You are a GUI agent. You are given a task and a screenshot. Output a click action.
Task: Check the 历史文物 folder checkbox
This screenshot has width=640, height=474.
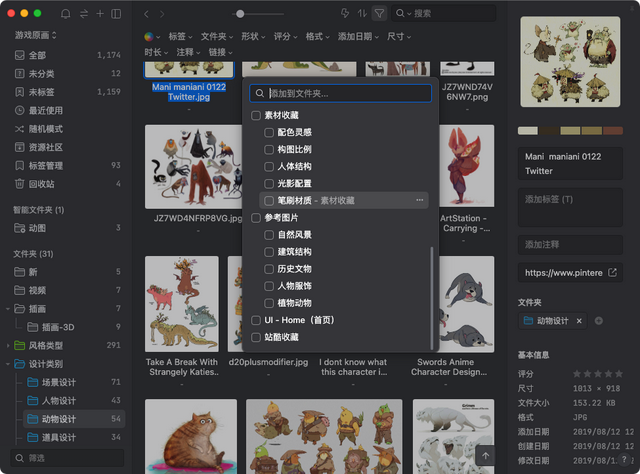pyautogui.click(x=269, y=269)
